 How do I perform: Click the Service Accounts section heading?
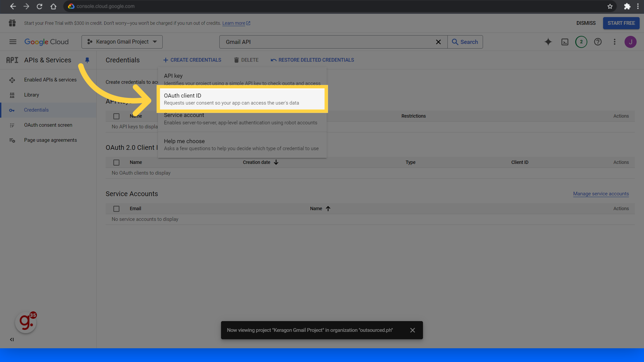(131, 194)
